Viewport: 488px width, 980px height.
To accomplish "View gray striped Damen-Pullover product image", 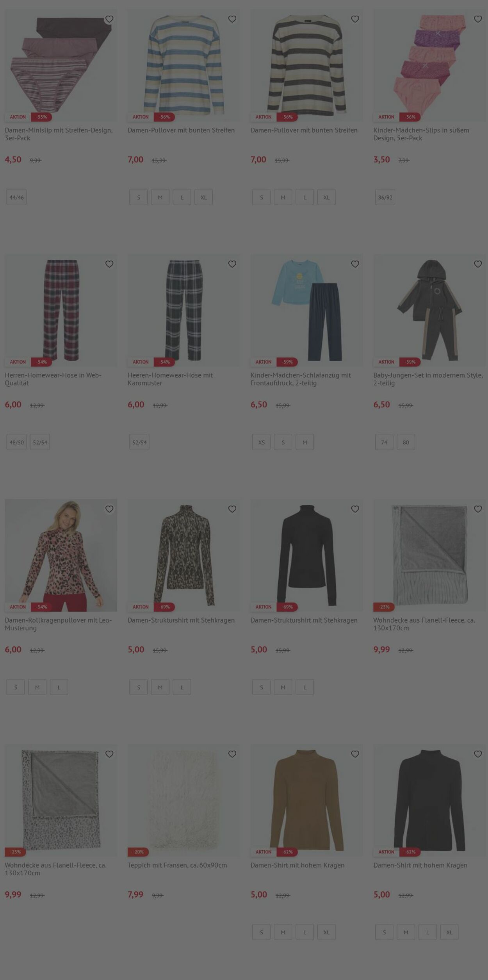I will [x=306, y=66].
